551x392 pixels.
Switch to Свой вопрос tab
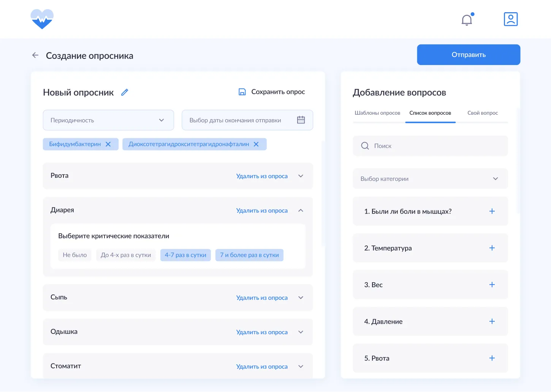point(483,113)
